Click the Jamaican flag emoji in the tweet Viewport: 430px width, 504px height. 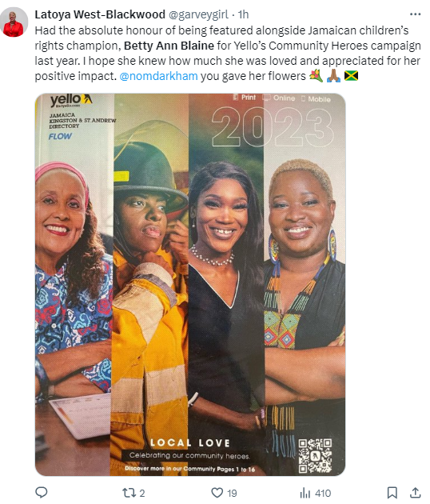pyautogui.click(x=351, y=76)
